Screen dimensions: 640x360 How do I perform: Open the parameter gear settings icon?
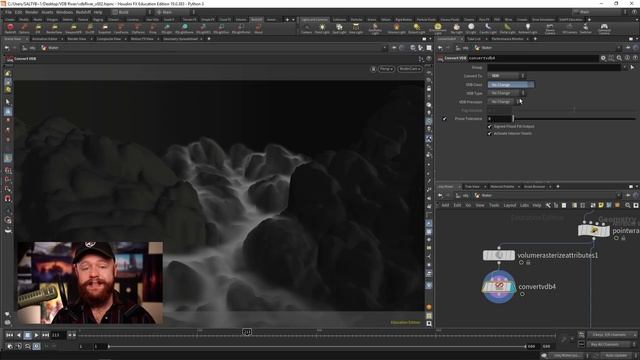[x=603, y=58]
